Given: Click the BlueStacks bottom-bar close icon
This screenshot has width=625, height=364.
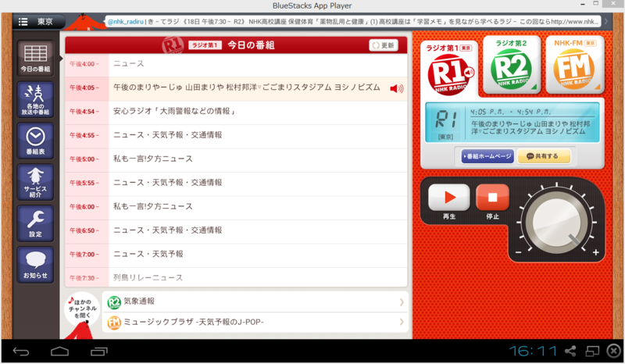Looking at the screenshot, I should coord(613,351).
